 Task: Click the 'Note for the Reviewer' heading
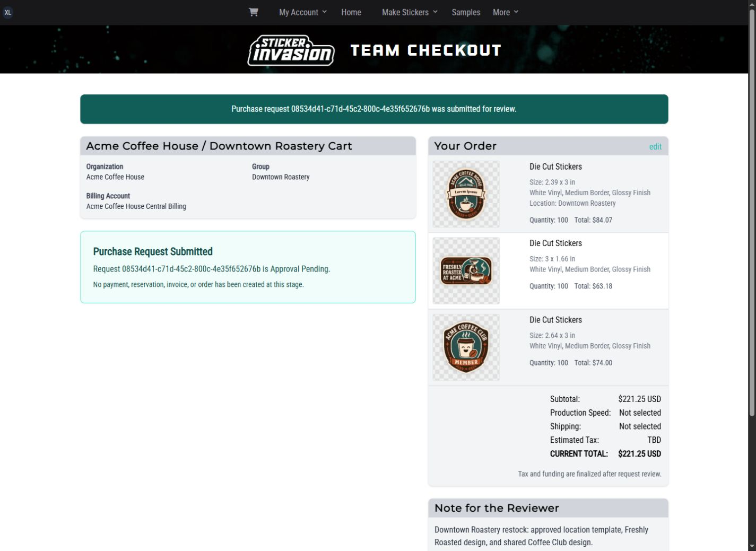click(497, 508)
